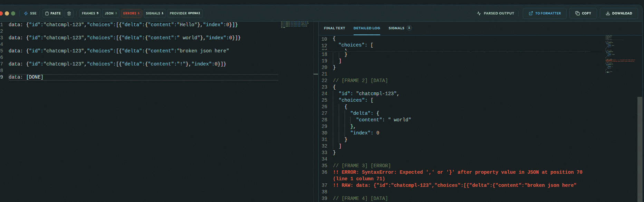644x202 pixels.
Task: Click the // [FRAME 4] [DATA] comment
Action: tap(360, 199)
